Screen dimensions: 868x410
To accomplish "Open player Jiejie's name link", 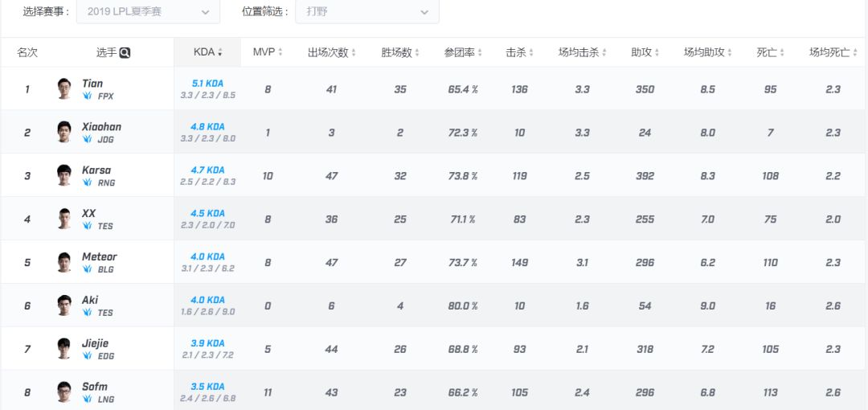I will 95,343.
